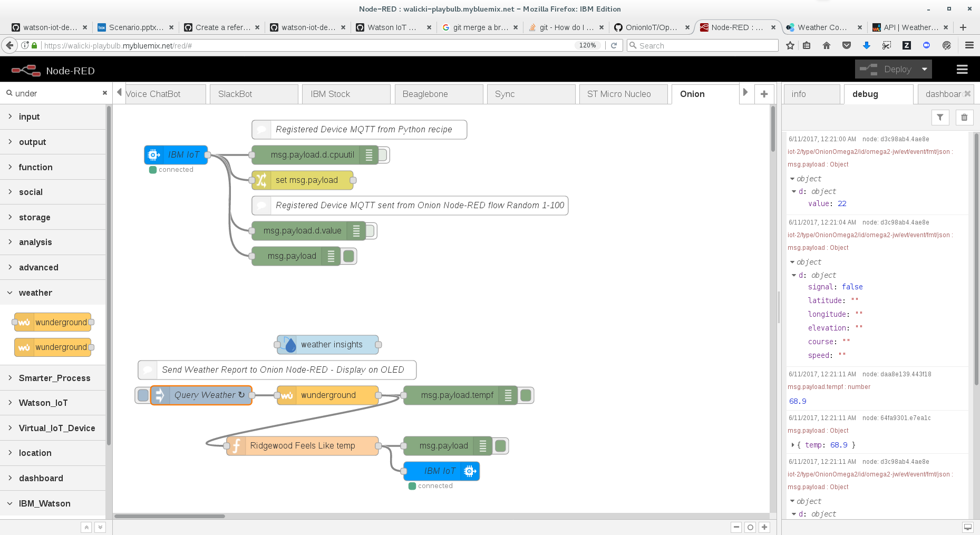The width and height of the screenshot is (980, 535).
Task: Open a new Firefox tab
Action: [963, 27]
